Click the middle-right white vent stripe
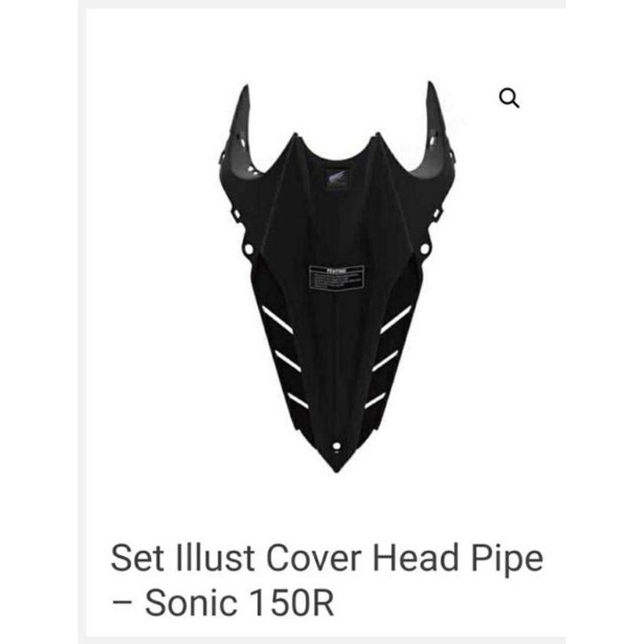This screenshot has width=644, height=644. coord(385,360)
